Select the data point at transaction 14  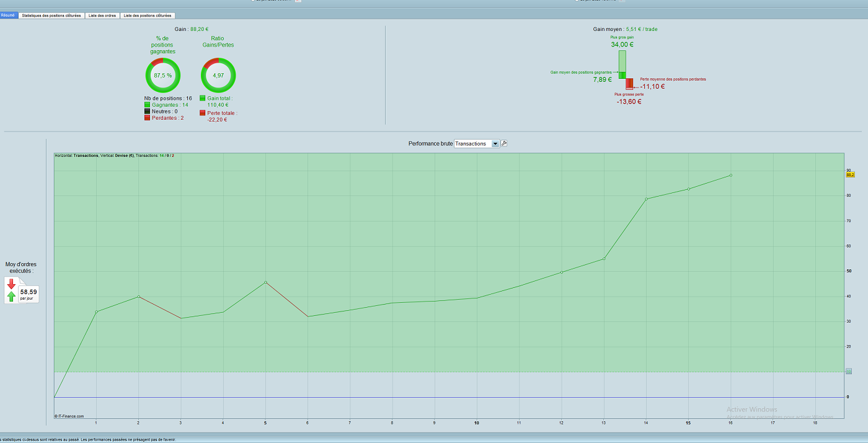[646, 199]
